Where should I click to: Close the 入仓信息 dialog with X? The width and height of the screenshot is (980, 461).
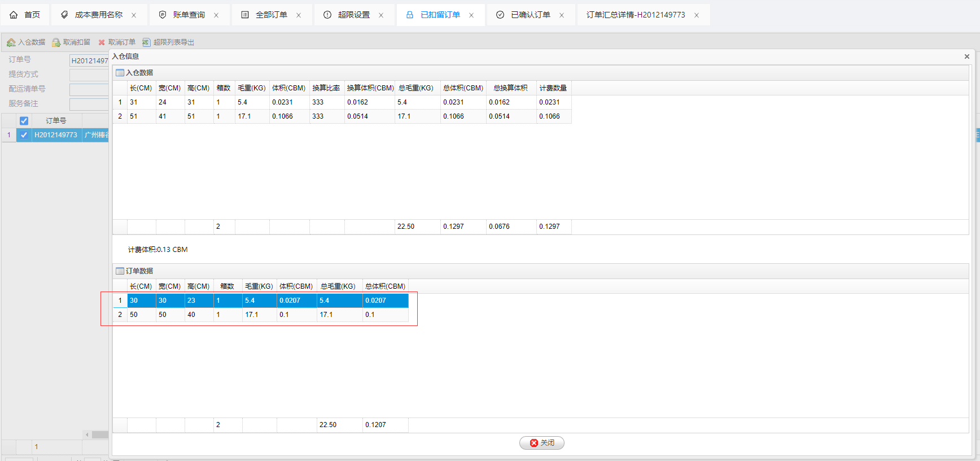[966, 56]
